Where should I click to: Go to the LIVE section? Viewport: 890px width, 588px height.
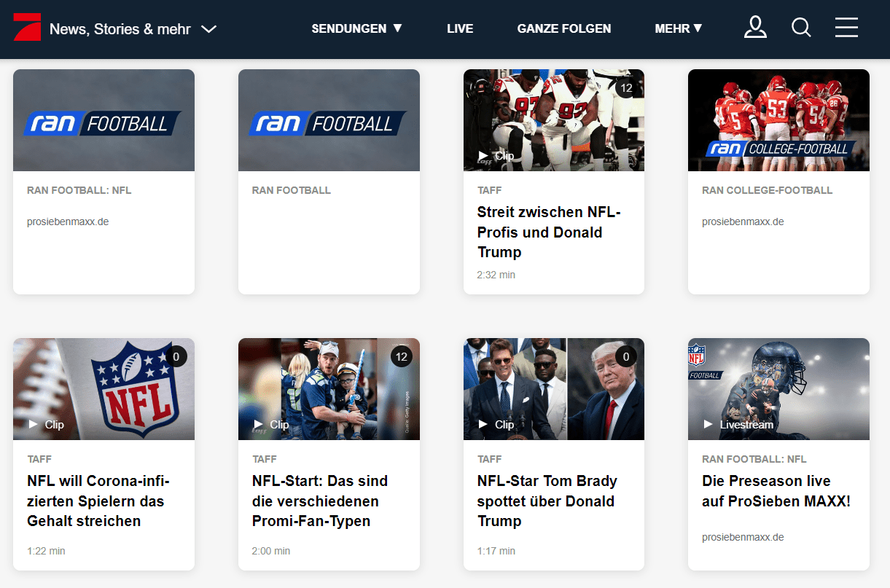coord(460,28)
